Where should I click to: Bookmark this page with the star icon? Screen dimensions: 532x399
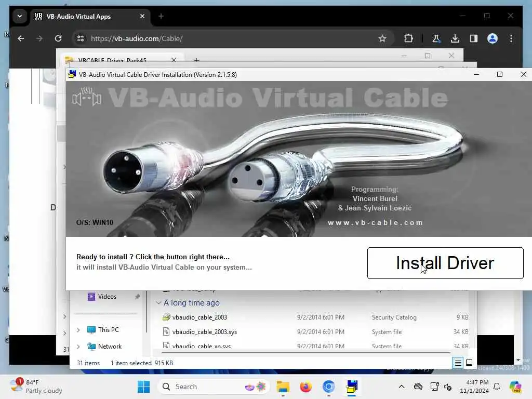382,38
